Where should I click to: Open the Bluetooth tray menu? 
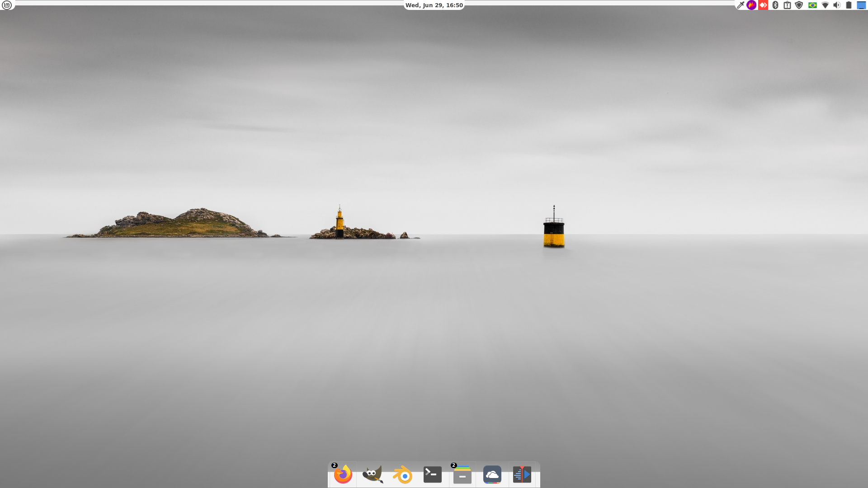[x=775, y=5]
